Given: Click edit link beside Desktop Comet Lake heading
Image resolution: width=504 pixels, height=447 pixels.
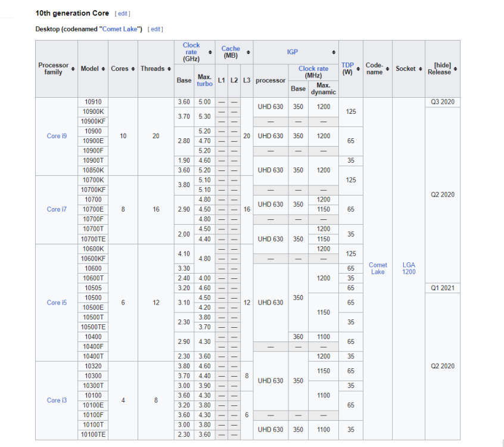Looking at the screenshot, I should click(155, 29).
